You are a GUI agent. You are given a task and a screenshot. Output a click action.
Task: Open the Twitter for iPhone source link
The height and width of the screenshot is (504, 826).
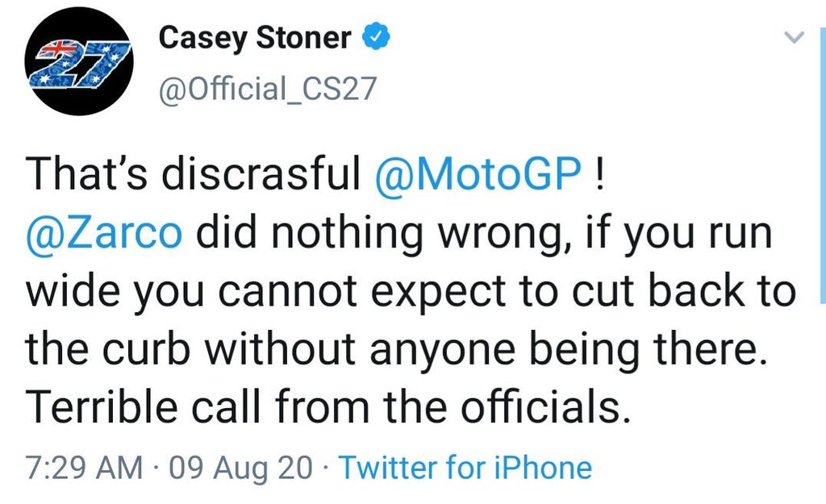tap(465, 468)
